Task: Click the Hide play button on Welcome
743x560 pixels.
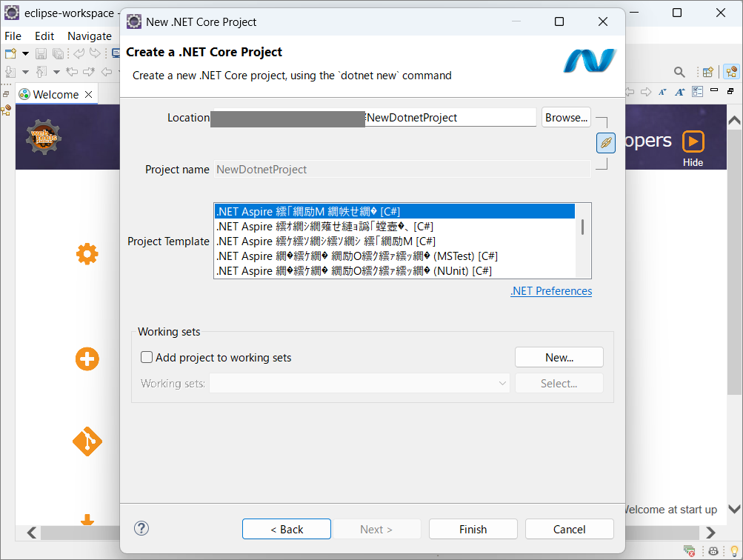Action: click(x=693, y=141)
